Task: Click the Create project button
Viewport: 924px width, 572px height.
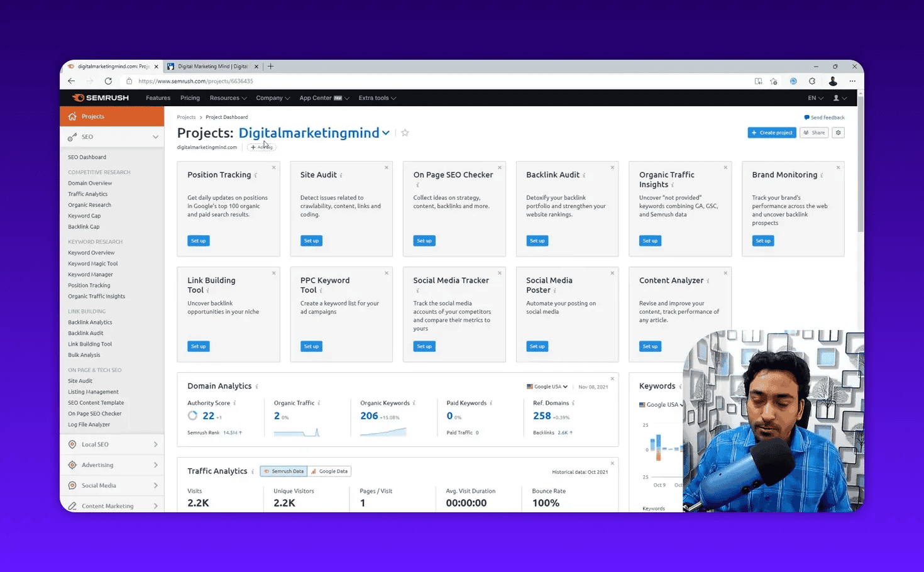Action: point(772,132)
